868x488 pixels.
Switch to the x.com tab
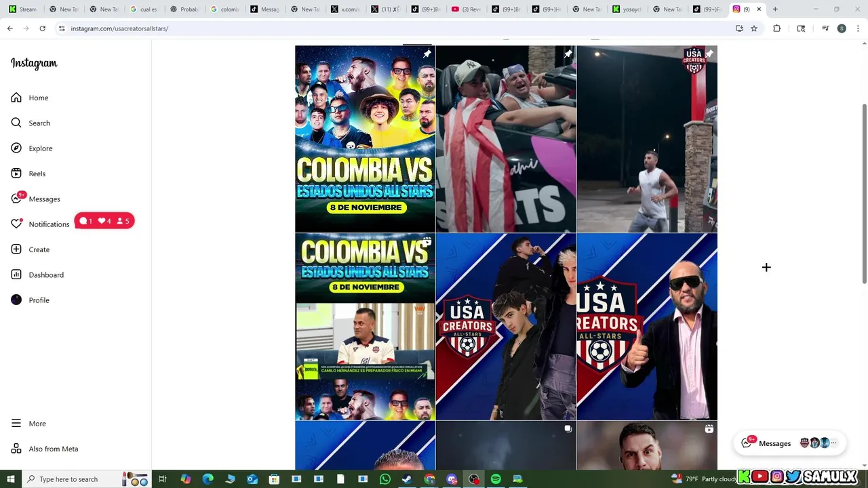[x=346, y=9]
